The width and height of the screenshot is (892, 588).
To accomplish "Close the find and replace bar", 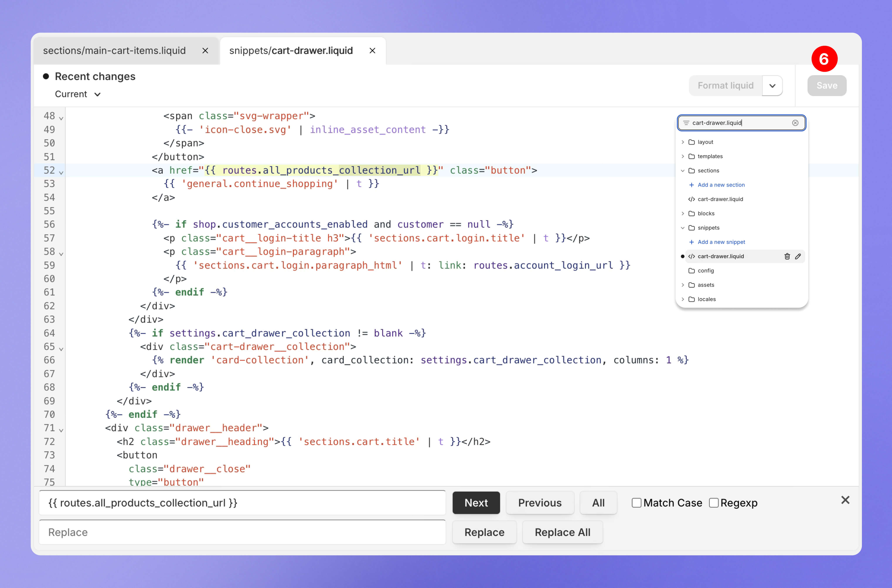I will [845, 500].
